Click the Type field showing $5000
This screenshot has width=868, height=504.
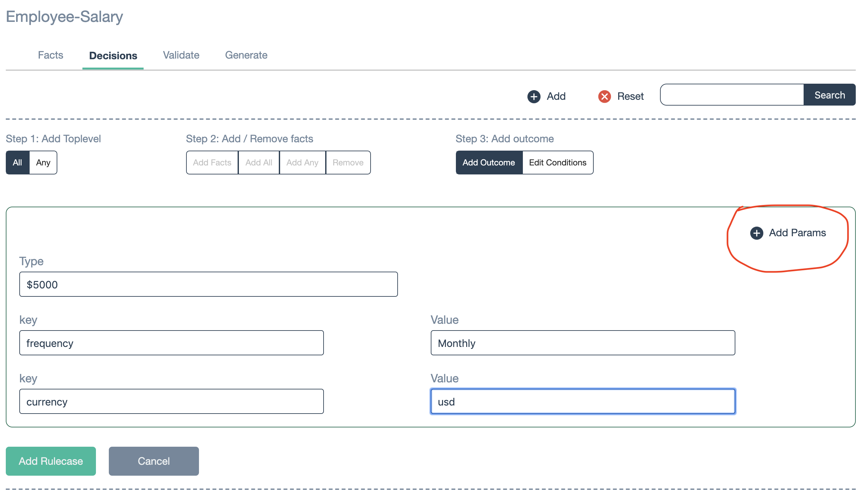[x=208, y=284]
